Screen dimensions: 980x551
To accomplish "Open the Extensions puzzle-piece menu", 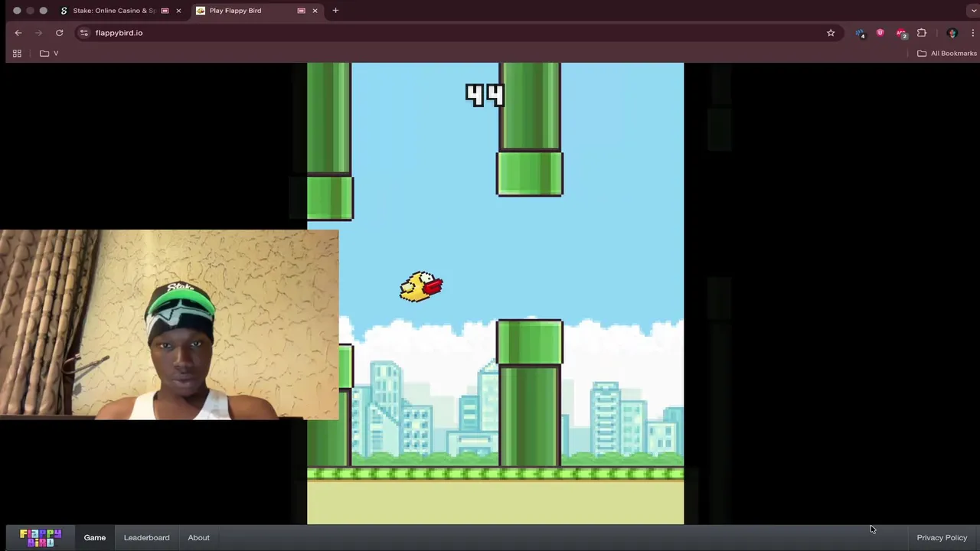I will coord(922,33).
